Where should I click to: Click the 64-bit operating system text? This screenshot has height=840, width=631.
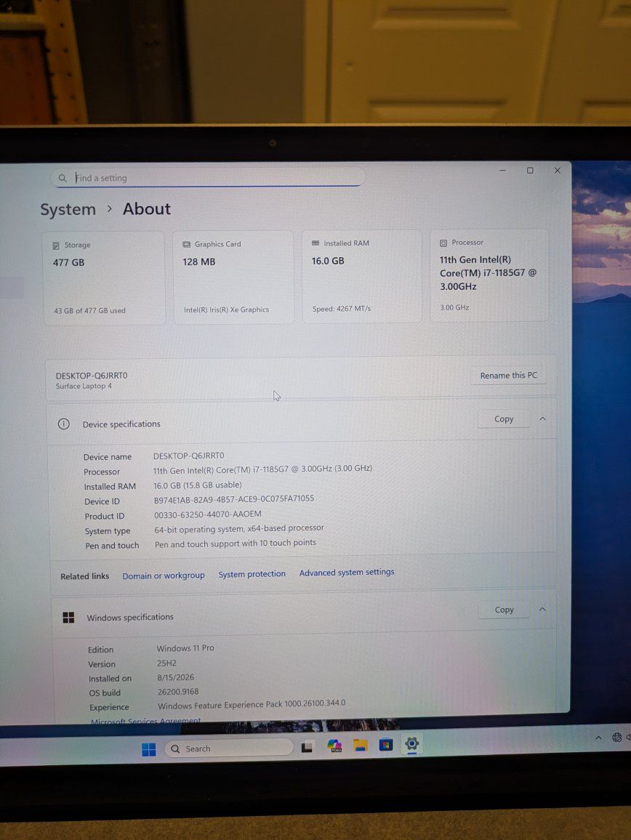239,529
